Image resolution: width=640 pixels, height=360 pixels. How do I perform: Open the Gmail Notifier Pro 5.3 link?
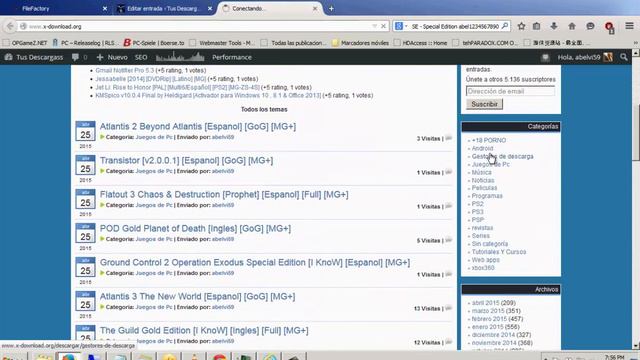point(124,71)
